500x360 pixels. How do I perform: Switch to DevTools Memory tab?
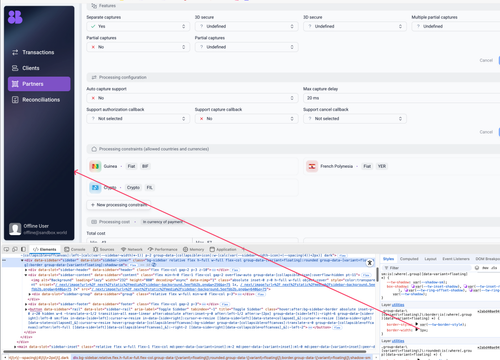coord(193,249)
